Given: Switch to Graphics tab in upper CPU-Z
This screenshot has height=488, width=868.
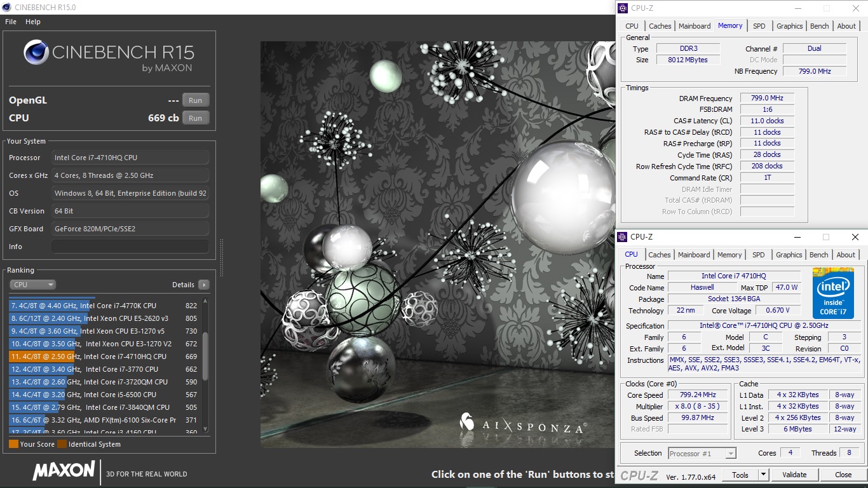Looking at the screenshot, I should (x=790, y=26).
